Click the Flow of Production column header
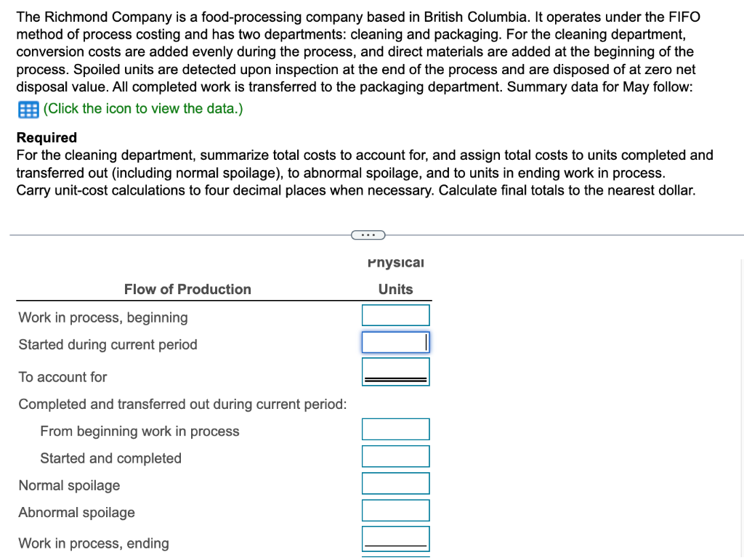Viewport: 744px width, 560px height. tap(187, 289)
